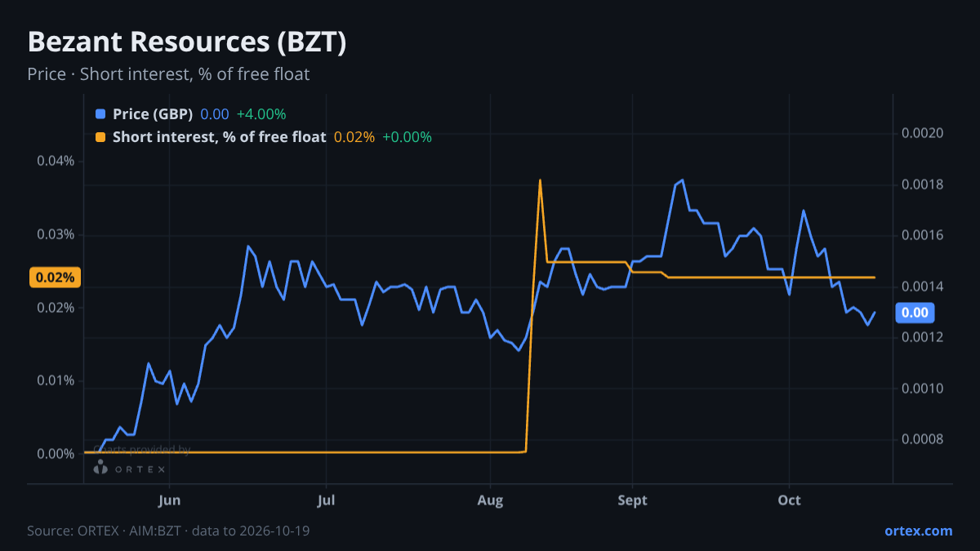Click the 0.01% left axis label
Viewport: 980px width, 551px height.
point(56,381)
